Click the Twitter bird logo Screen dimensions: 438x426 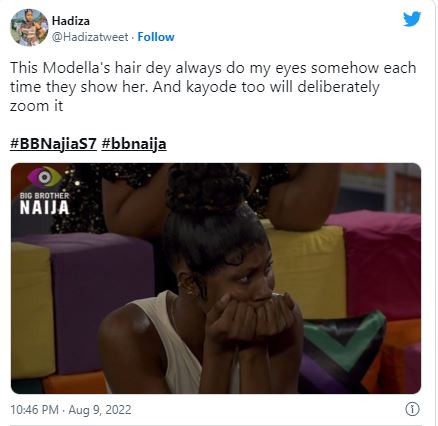pyautogui.click(x=412, y=19)
